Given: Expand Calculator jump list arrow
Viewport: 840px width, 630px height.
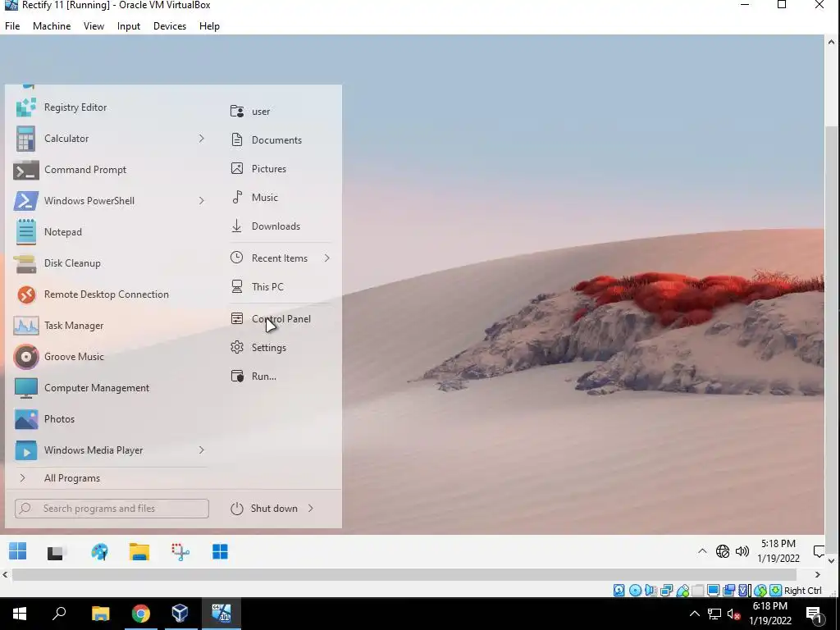Looking at the screenshot, I should (202, 138).
